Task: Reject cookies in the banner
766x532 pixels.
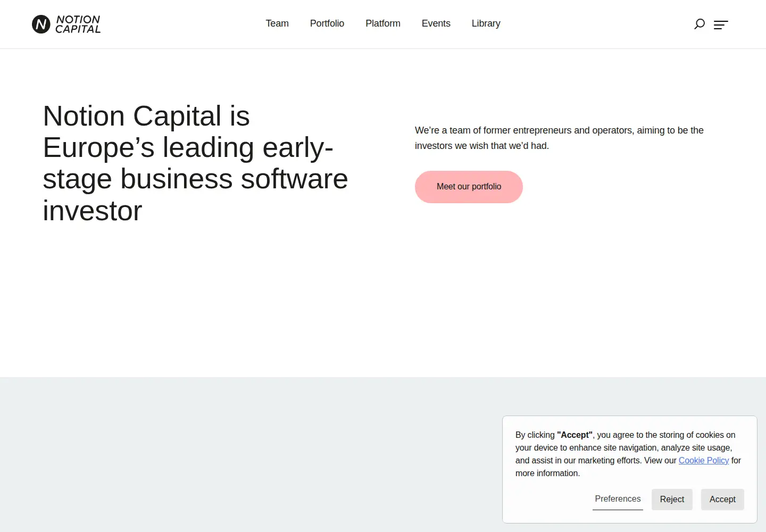Action: 672,499
